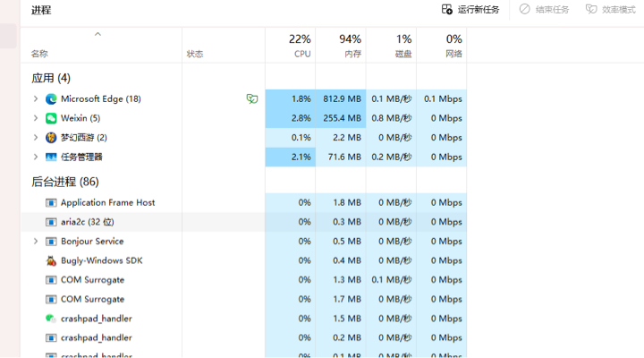
Task: Click the Weixin app icon
Action: [x=51, y=118]
